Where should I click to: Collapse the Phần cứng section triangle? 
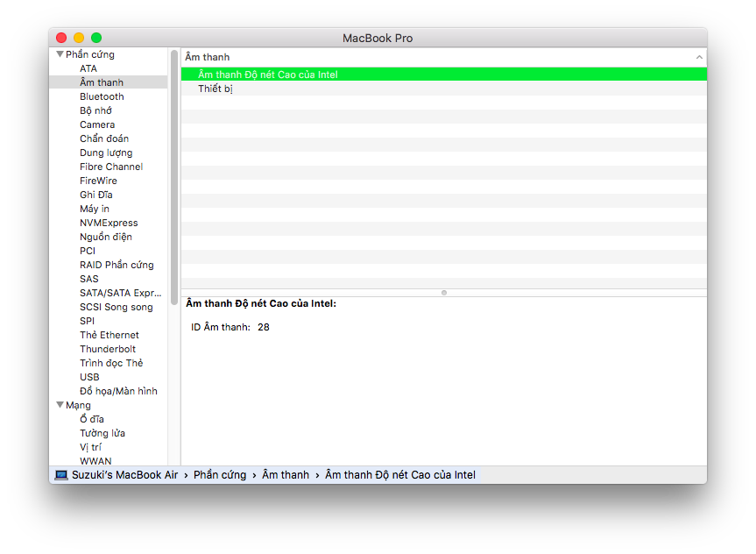point(60,54)
